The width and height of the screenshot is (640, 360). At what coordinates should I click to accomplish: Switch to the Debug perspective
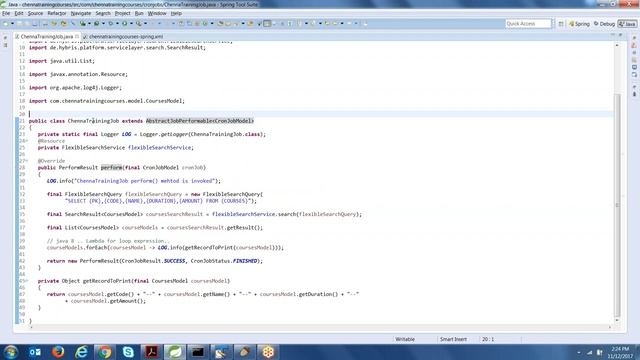coord(604,24)
